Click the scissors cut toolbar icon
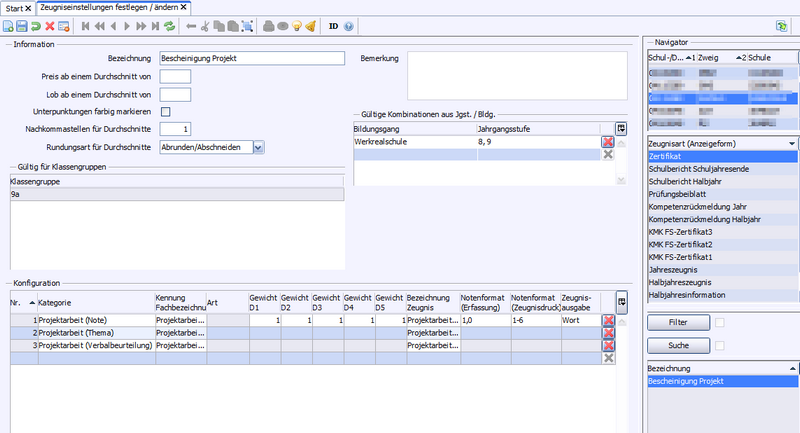800x433 pixels. point(205,26)
